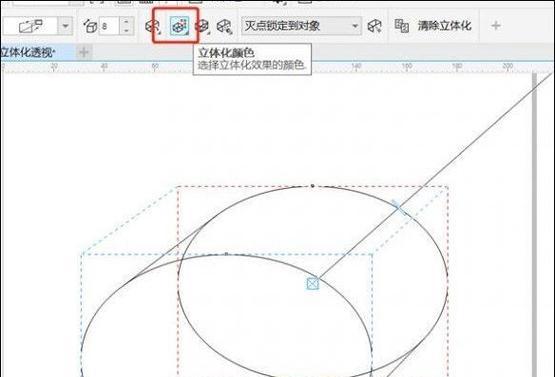Decrease the extrusion depth value
This screenshot has width=555, height=377.
127,30
